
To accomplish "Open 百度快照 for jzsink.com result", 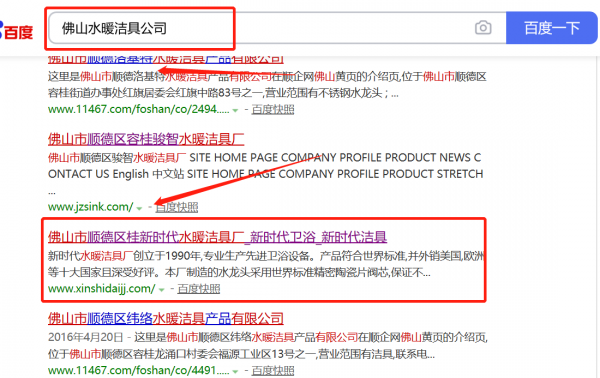I will point(177,207).
